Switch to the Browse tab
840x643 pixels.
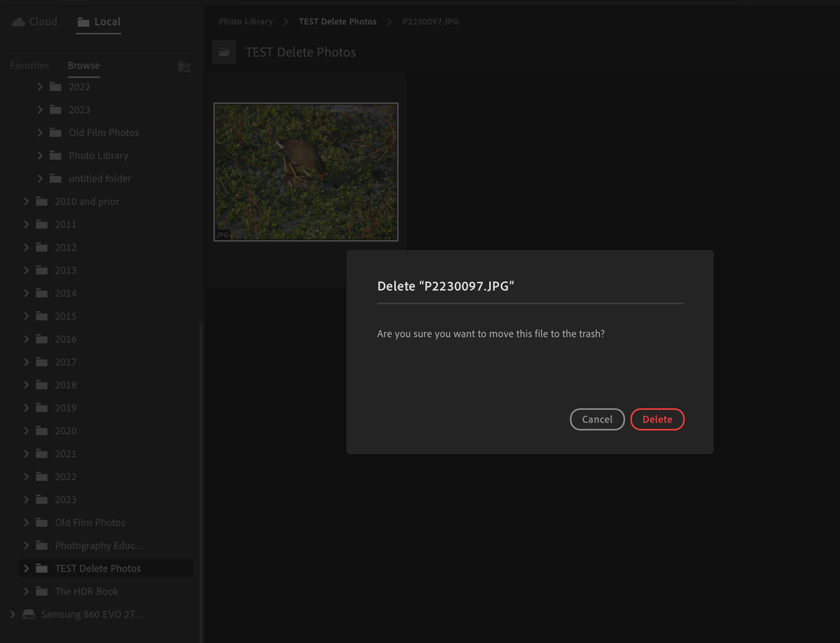[x=83, y=65]
